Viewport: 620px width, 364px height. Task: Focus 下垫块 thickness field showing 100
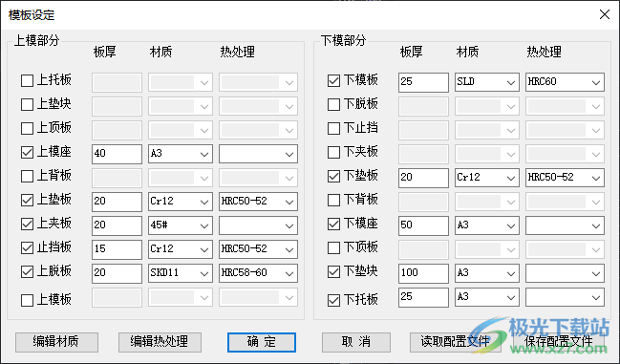click(423, 273)
